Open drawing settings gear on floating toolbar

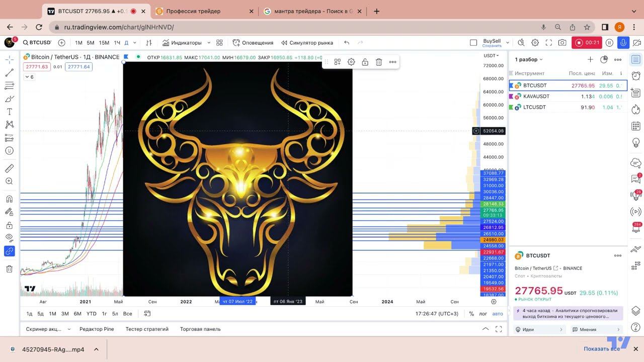click(351, 62)
